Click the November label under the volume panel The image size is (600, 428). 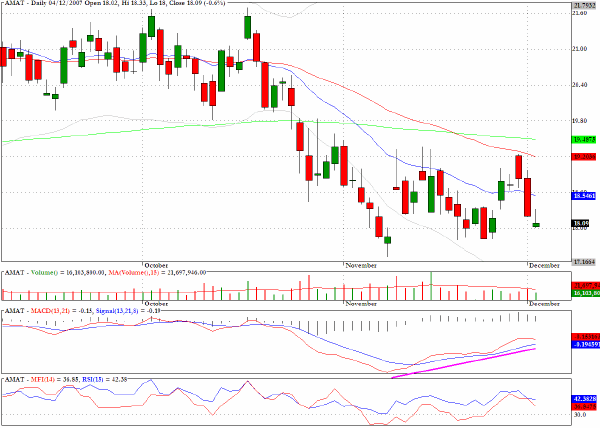(x=361, y=304)
